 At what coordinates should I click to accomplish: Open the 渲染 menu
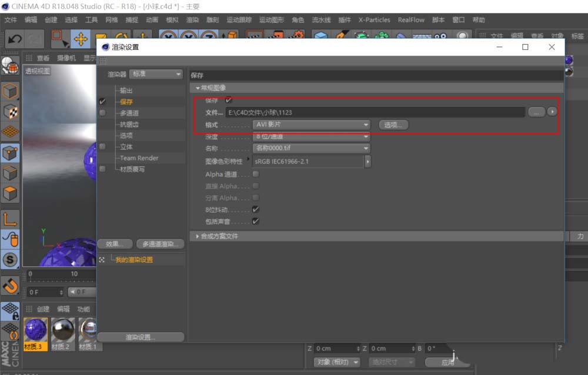192,20
